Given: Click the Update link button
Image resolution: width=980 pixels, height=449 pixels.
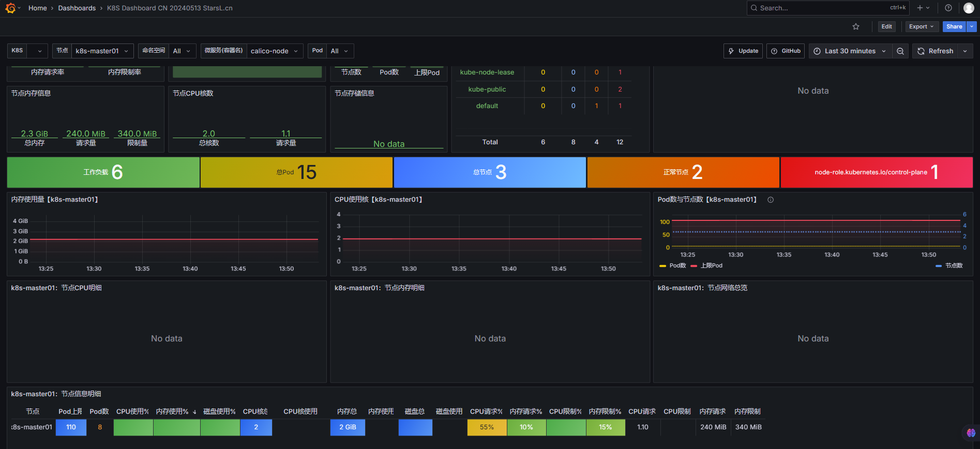Looking at the screenshot, I should (x=743, y=51).
